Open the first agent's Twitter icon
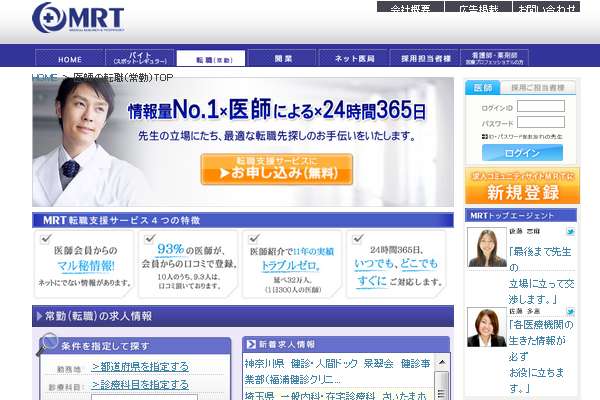 pos(568,232)
